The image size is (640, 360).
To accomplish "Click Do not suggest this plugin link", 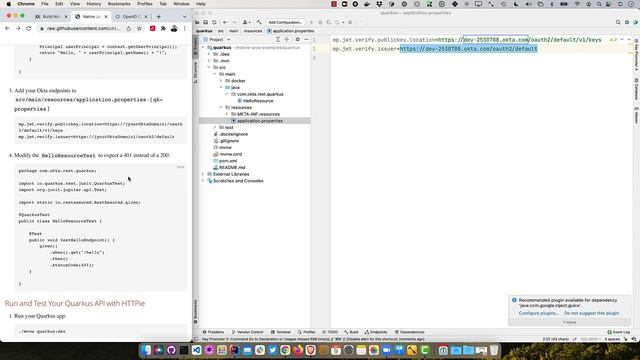I will tap(591, 313).
